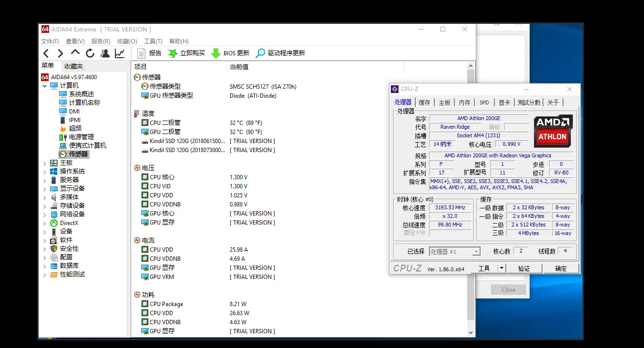Click the 数据库 database icon
Screen dimensions: 644x348
[x=54, y=266]
